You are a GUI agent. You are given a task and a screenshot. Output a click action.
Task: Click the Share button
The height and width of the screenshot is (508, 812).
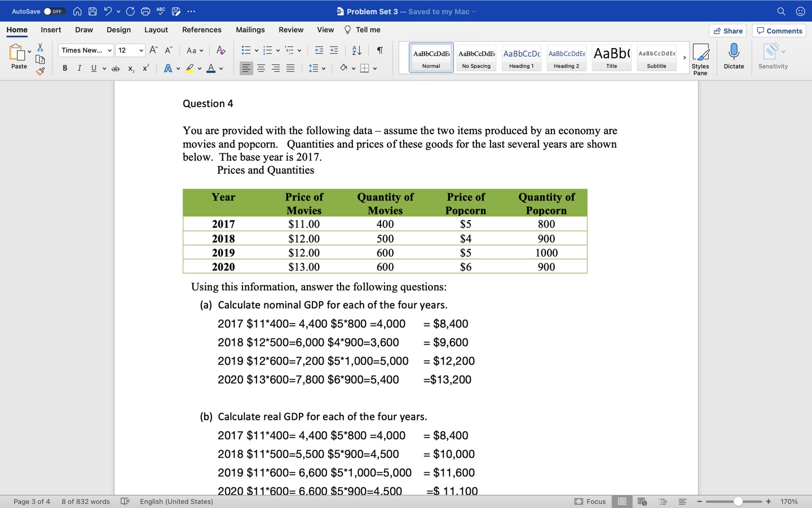pos(727,30)
